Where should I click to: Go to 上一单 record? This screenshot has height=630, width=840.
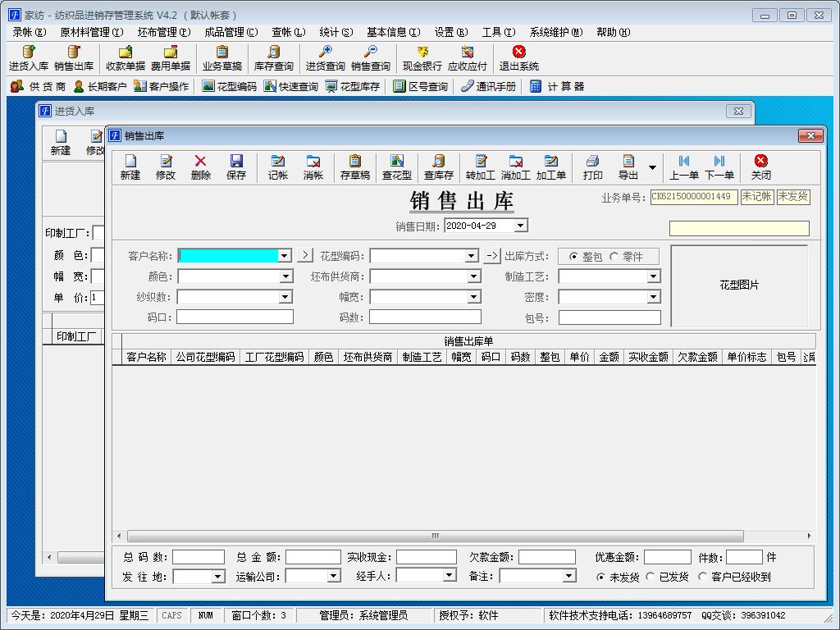[684, 167]
